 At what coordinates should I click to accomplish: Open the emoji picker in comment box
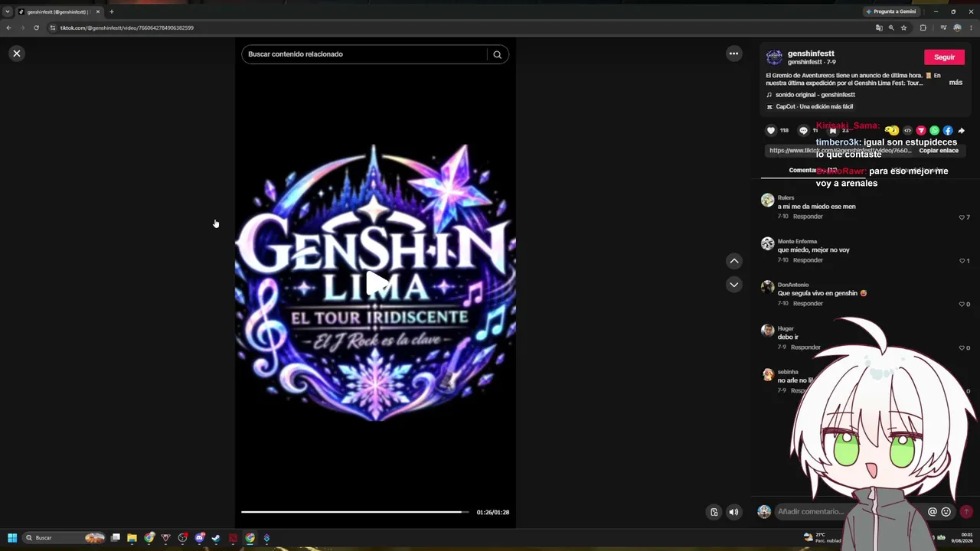(x=946, y=512)
